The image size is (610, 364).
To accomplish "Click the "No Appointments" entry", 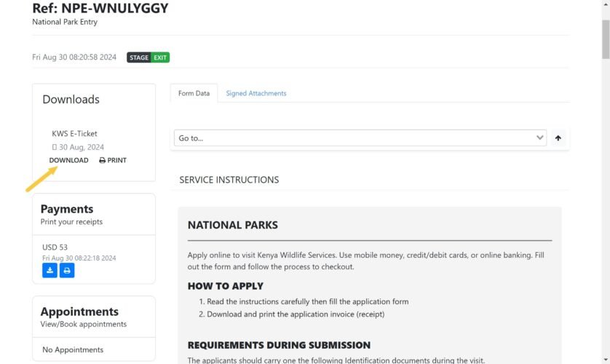I will pos(73,349).
